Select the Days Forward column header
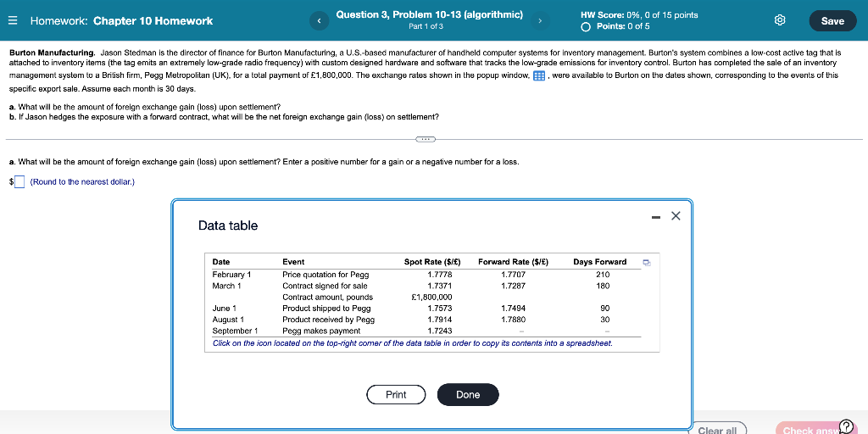The image size is (868, 434). pos(600,262)
